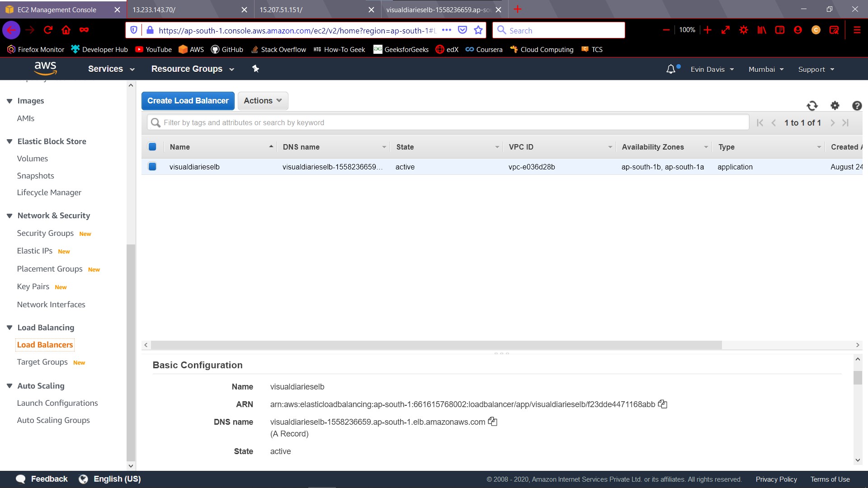Open Target Groups in sidebar

coord(42,362)
